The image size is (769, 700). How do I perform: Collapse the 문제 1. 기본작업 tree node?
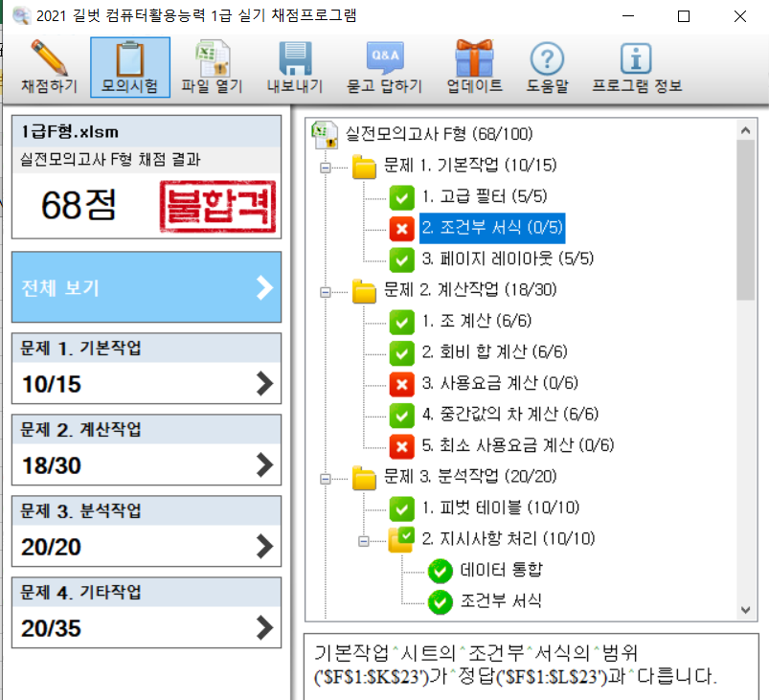click(x=326, y=168)
